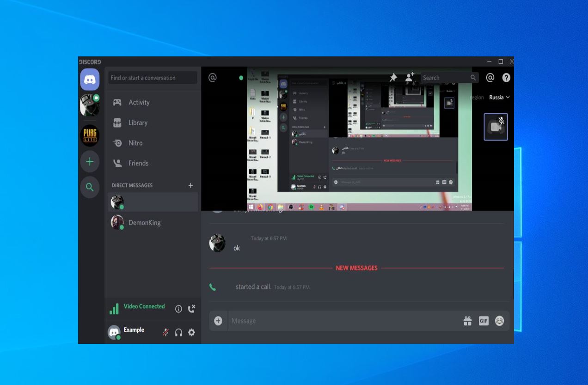Select the DemonKing direct message
Viewport: 588px width, 385px height.
(153, 222)
